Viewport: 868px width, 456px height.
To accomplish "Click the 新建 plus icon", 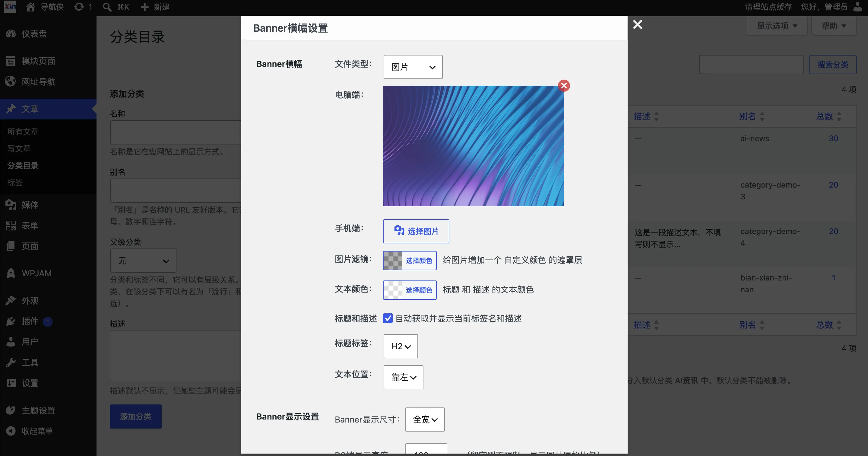I will point(144,7).
